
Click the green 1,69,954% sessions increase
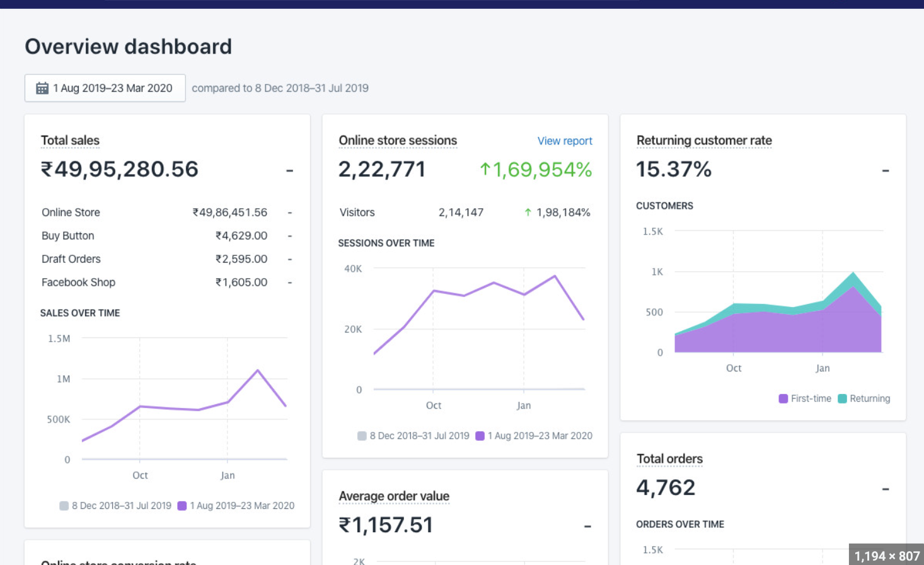pos(542,170)
